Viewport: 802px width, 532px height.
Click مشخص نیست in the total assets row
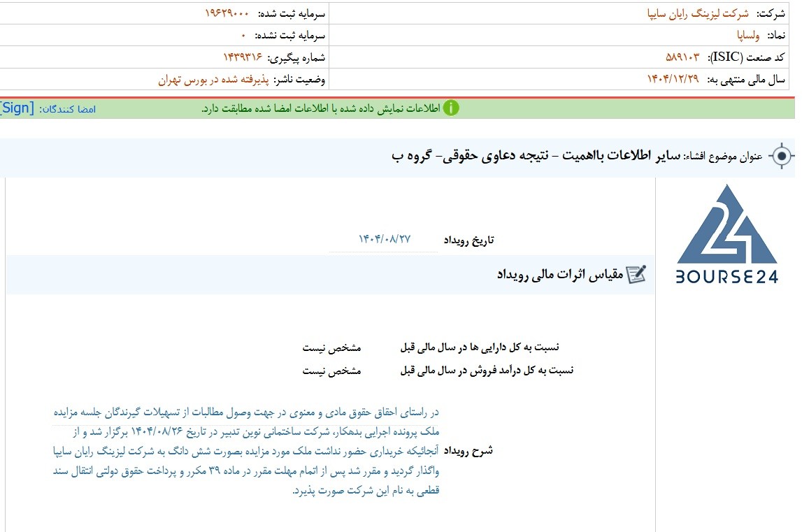point(331,348)
